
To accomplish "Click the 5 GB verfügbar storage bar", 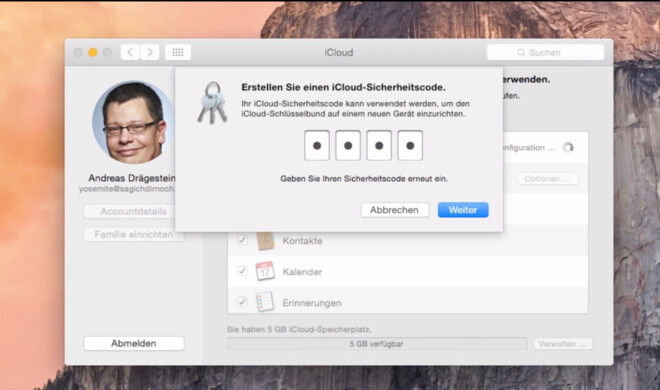I will pos(377,344).
